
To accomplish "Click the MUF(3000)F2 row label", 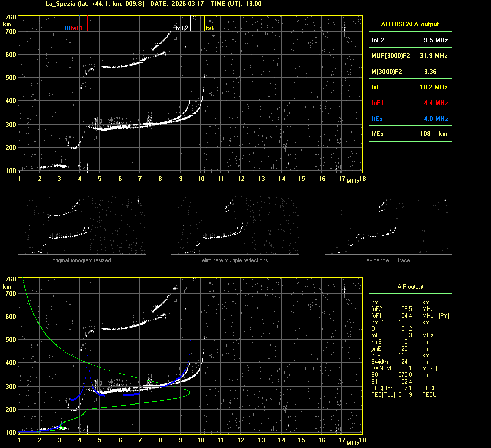I will [390, 55].
